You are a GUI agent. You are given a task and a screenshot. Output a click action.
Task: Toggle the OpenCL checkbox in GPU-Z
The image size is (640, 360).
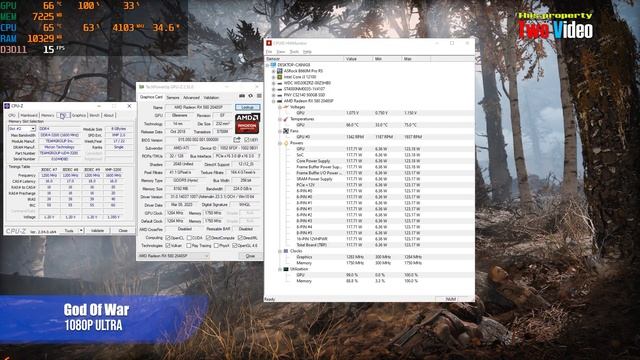168,238
